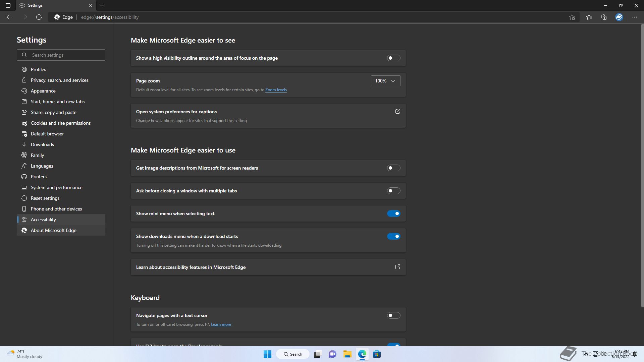
Task: Close the Settings tab
Action: coord(91,5)
